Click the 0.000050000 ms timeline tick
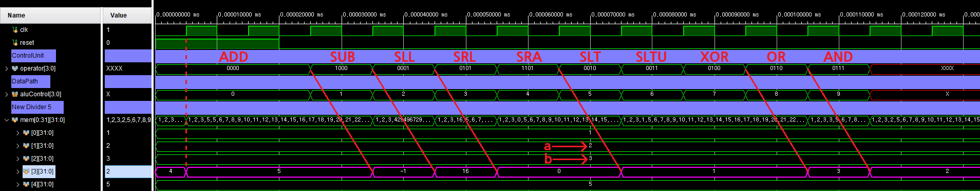Viewport: 980px width, 191px height. click(x=488, y=15)
